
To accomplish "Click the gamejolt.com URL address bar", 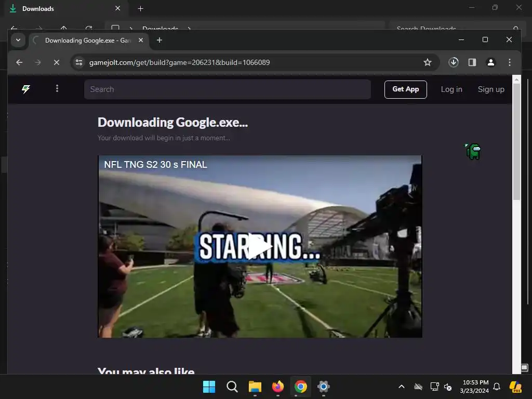I will pyautogui.click(x=179, y=62).
